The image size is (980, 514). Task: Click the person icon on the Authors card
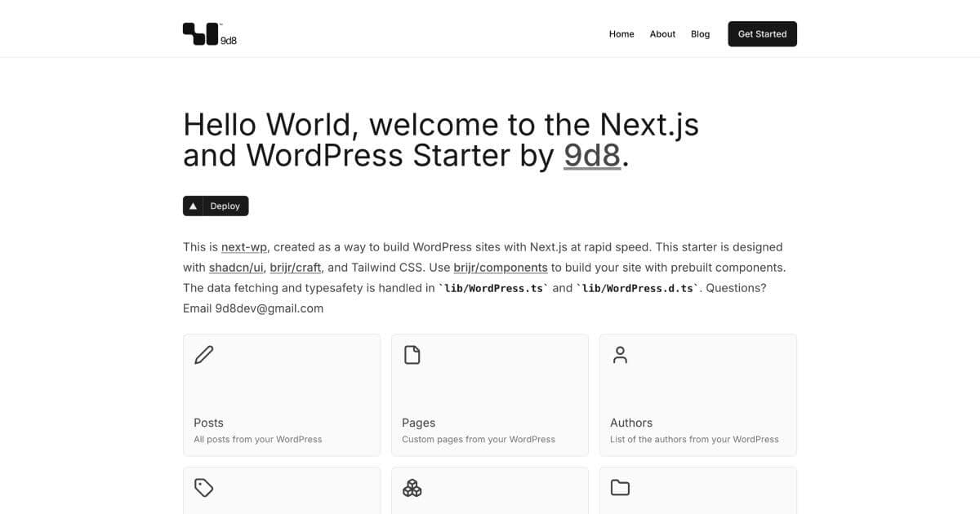619,354
